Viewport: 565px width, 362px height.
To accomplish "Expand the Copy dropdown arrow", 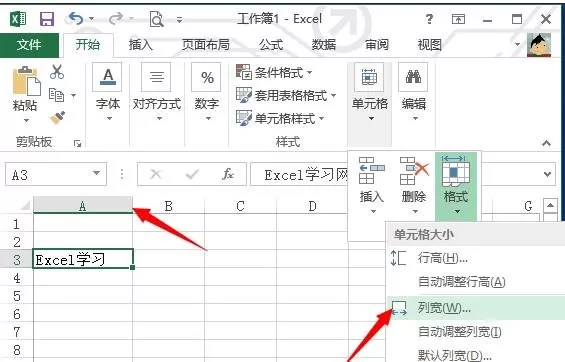I will [x=74, y=95].
